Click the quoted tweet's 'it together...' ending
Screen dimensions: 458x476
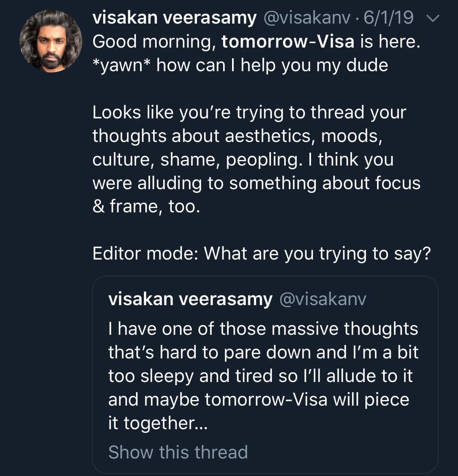(158, 423)
